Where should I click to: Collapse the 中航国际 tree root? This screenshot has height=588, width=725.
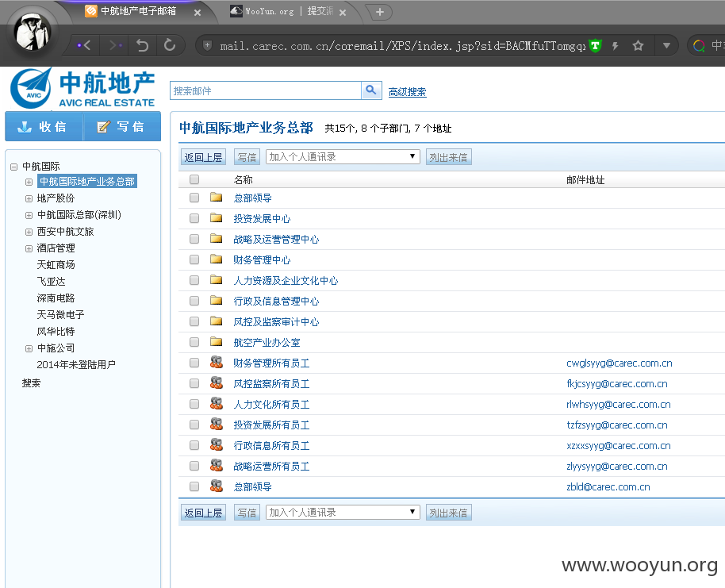coord(13,167)
